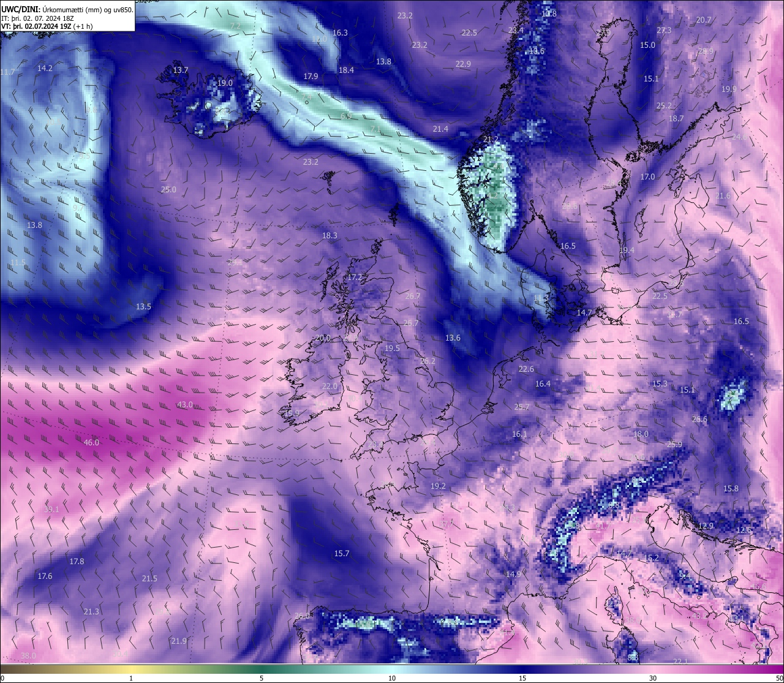Click the 21.3 value near the bottom-left

[x=91, y=612]
